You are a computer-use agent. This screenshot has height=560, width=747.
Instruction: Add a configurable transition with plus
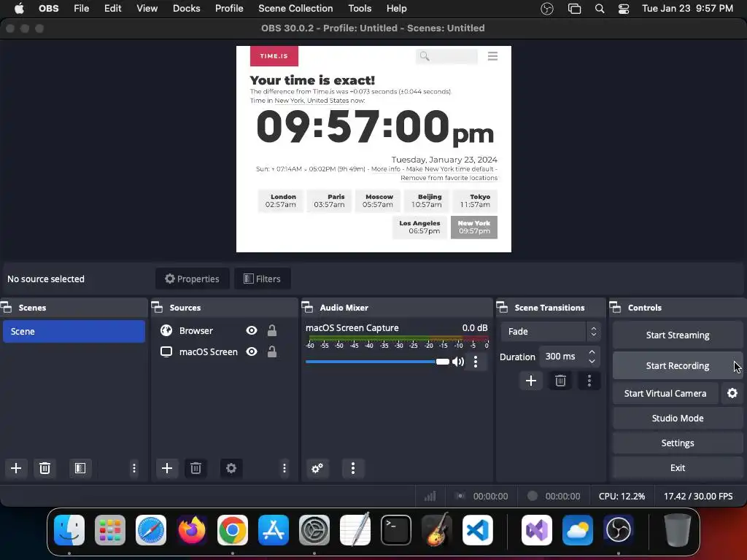pos(531,381)
